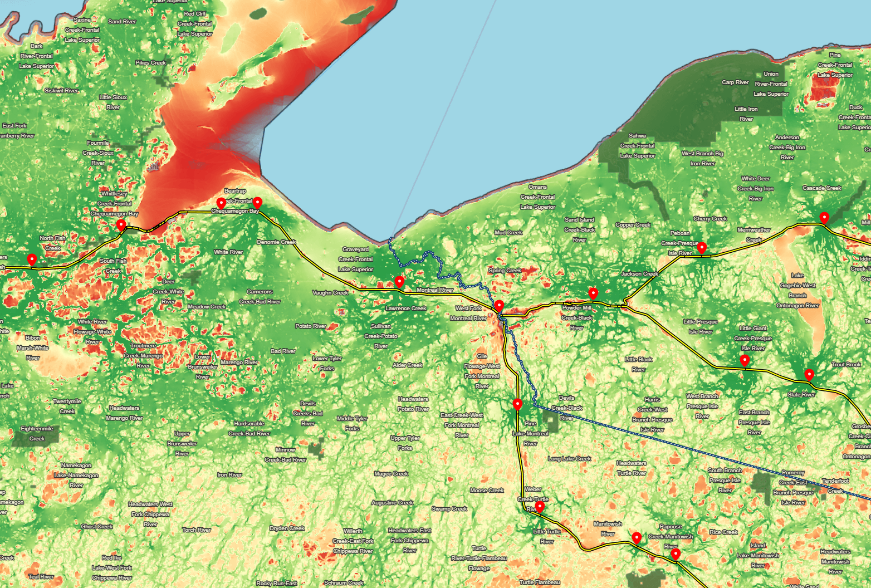The width and height of the screenshot is (871, 588).
Task: Click the "Merriweather Creek" label
Action: [754, 235]
